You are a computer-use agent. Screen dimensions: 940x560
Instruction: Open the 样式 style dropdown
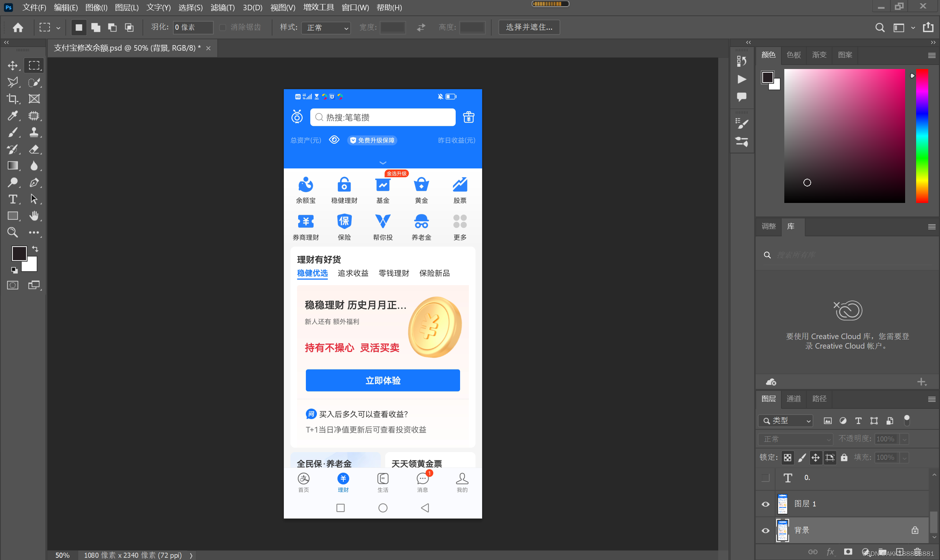(326, 28)
